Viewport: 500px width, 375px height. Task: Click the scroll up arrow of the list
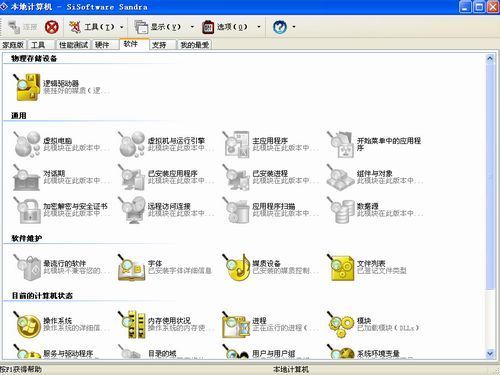490,59
